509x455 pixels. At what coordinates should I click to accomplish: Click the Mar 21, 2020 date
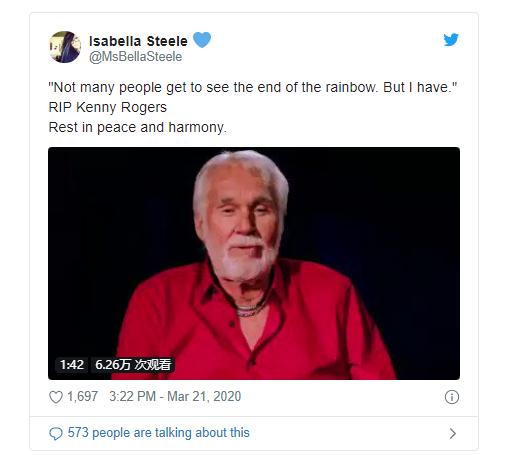[204, 396]
